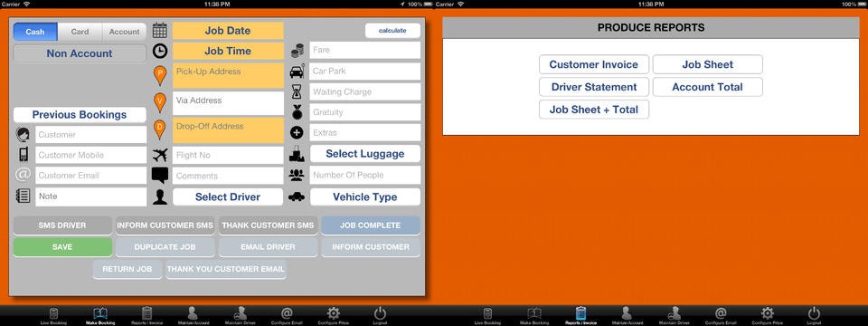Open Configure Email tab on booking screen
The width and height of the screenshot is (868, 326).
click(287, 316)
